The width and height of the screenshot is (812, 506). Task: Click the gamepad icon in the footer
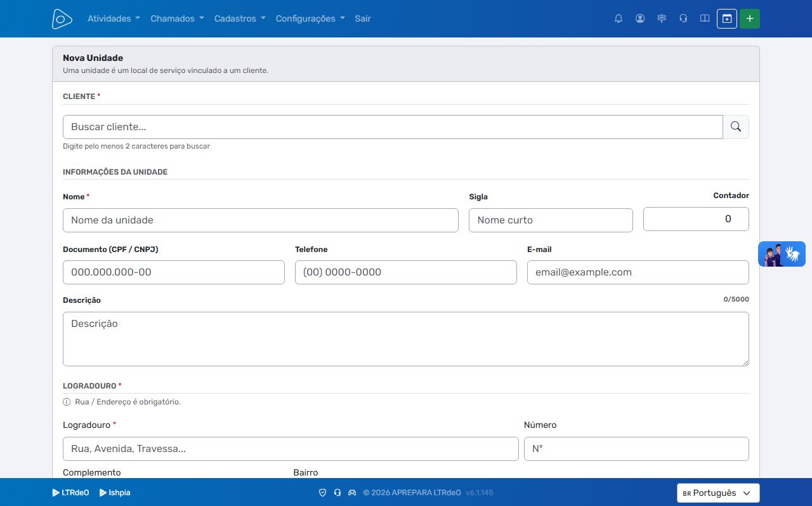[352, 493]
